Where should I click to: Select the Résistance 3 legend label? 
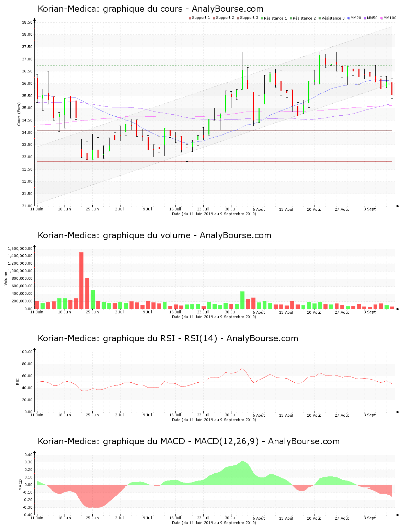pos(333,18)
